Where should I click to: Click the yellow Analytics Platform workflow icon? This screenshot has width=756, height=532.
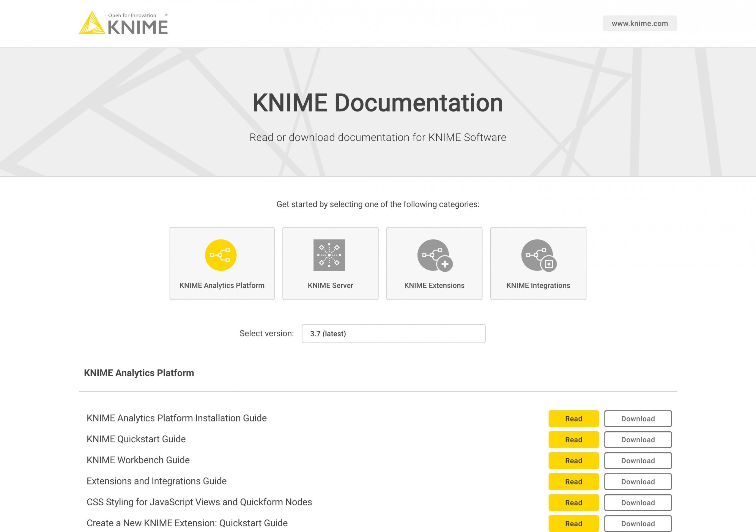pos(220,255)
